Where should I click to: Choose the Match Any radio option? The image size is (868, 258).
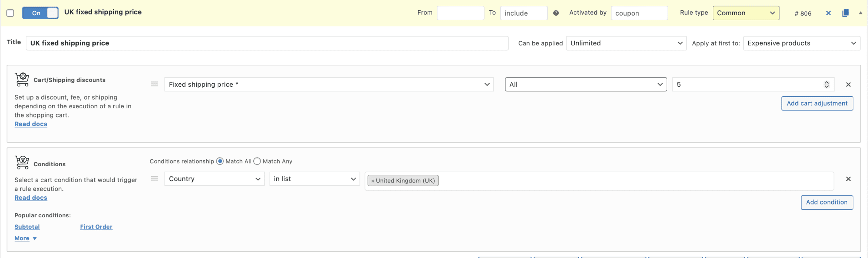(257, 161)
